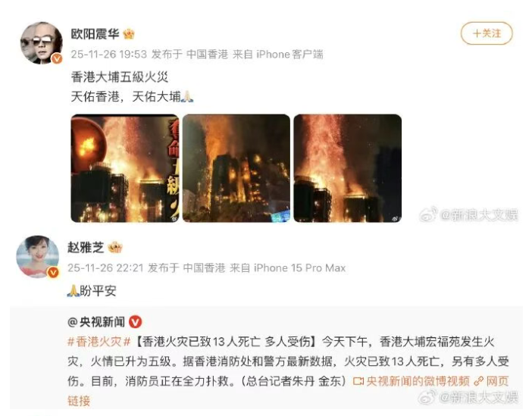Image resolution: width=532 pixels, height=416 pixels.
Task: View the first fire photo thumbnail
Action: point(124,168)
